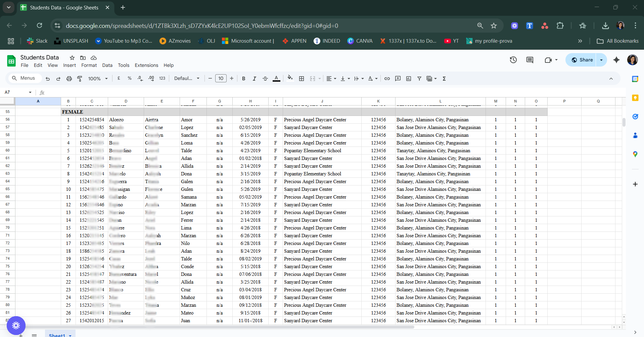Open Google Keep in side panel
Image resolution: width=644 pixels, height=337 pixels.
[635, 98]
